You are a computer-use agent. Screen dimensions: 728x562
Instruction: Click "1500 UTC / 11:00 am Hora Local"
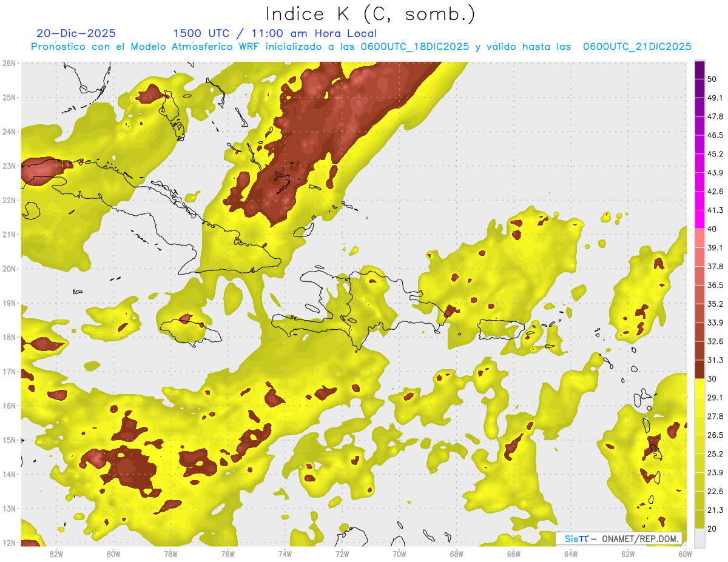pos(275,33)
